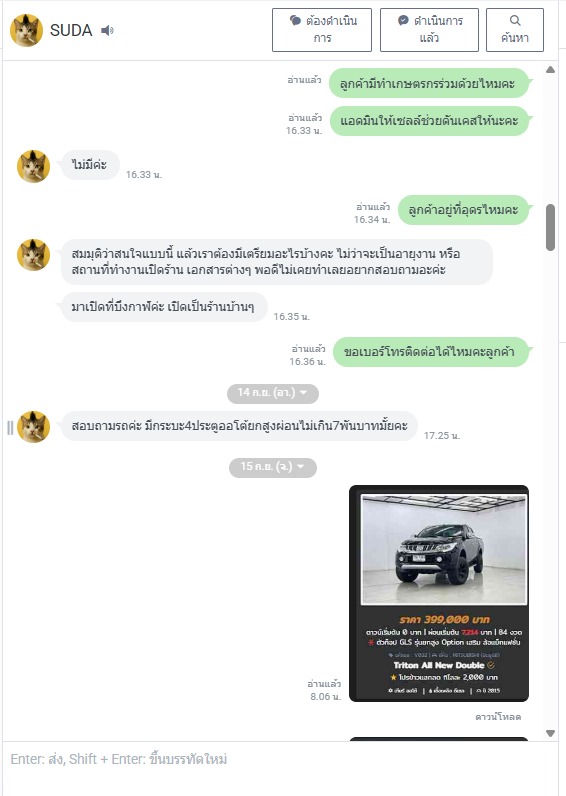
Task: Click SUDA's cat avatar in the header
Action: coord(26,30)
